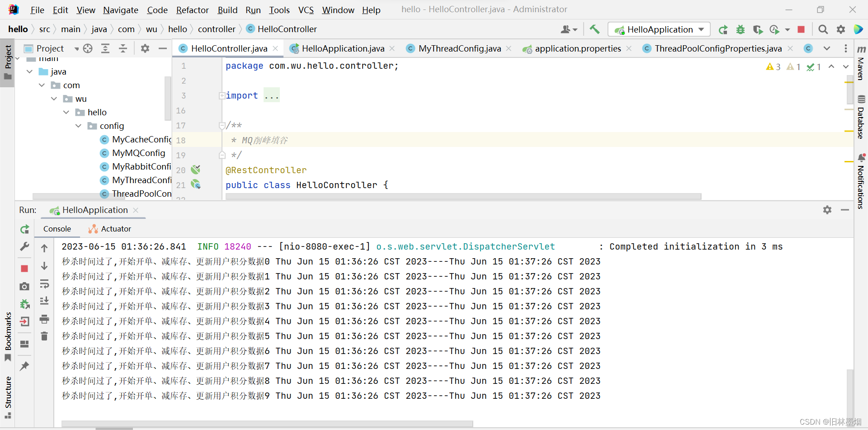Image resolution: width=868 pixels, height=430 pixels.
Task: Debug HelloApplication with bug icon
Action: (x=741, y=29)
